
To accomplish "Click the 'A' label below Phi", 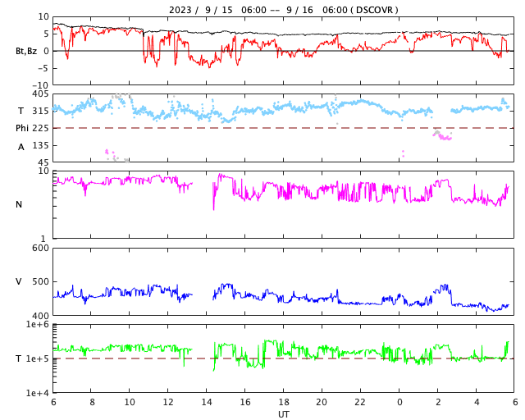I will [x=21, y=147].
